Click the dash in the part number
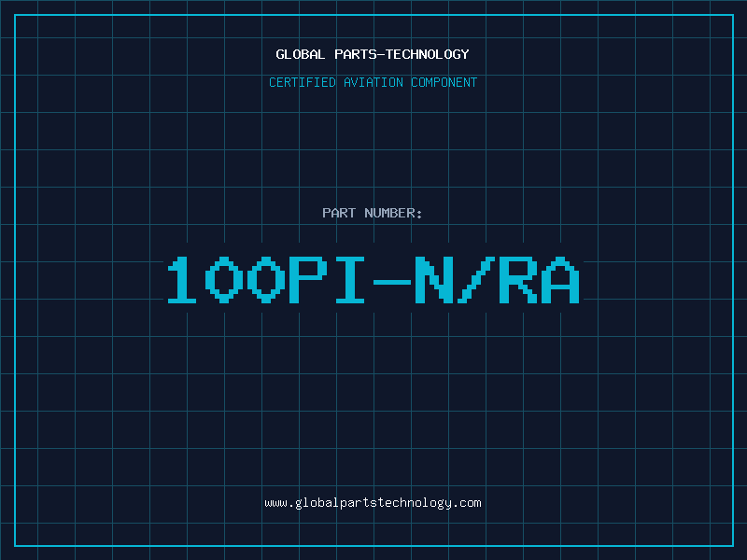747x560 pixels. (x=393, y=281)
